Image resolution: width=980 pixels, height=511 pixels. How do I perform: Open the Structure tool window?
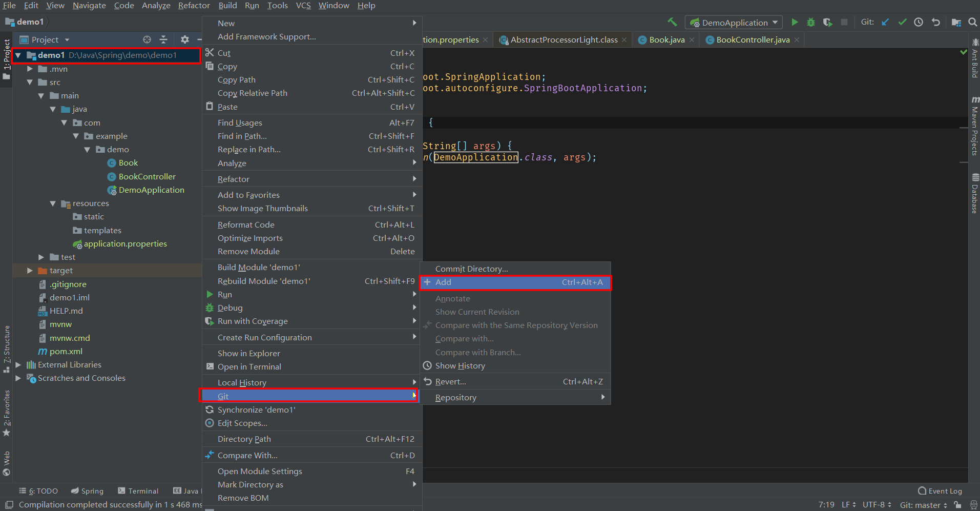(6, 349)
